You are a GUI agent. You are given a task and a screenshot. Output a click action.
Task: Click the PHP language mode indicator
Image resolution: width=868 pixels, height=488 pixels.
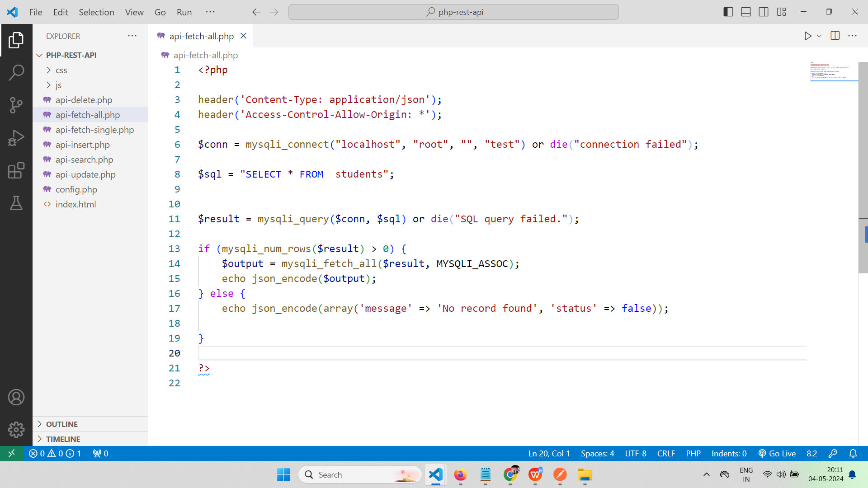tap(693, 453)
